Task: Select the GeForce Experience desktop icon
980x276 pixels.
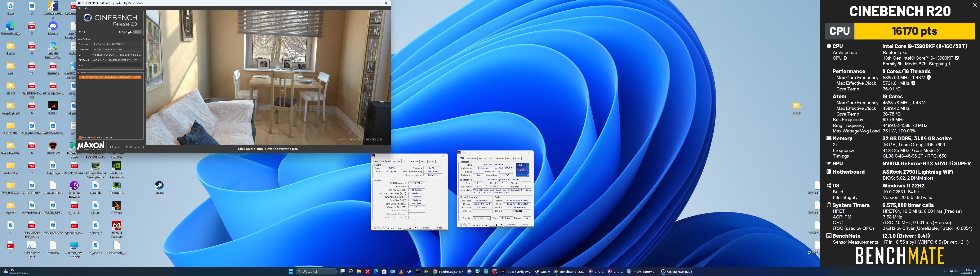Action: click(x=117, y=170)
